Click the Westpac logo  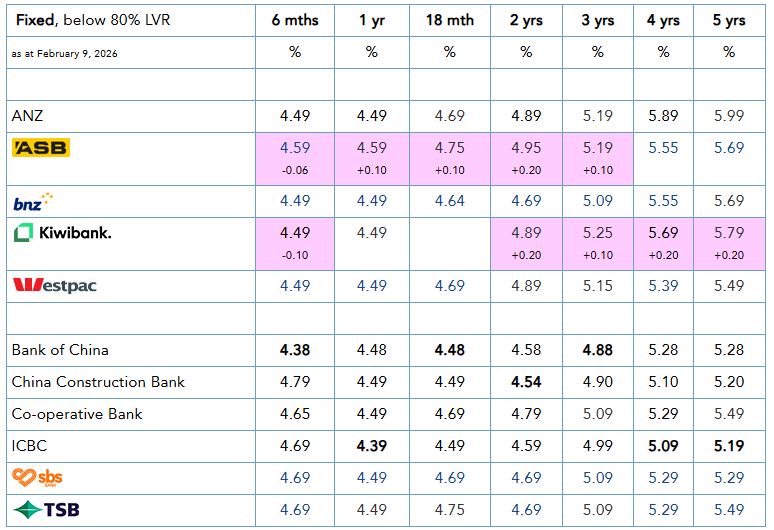54,285
